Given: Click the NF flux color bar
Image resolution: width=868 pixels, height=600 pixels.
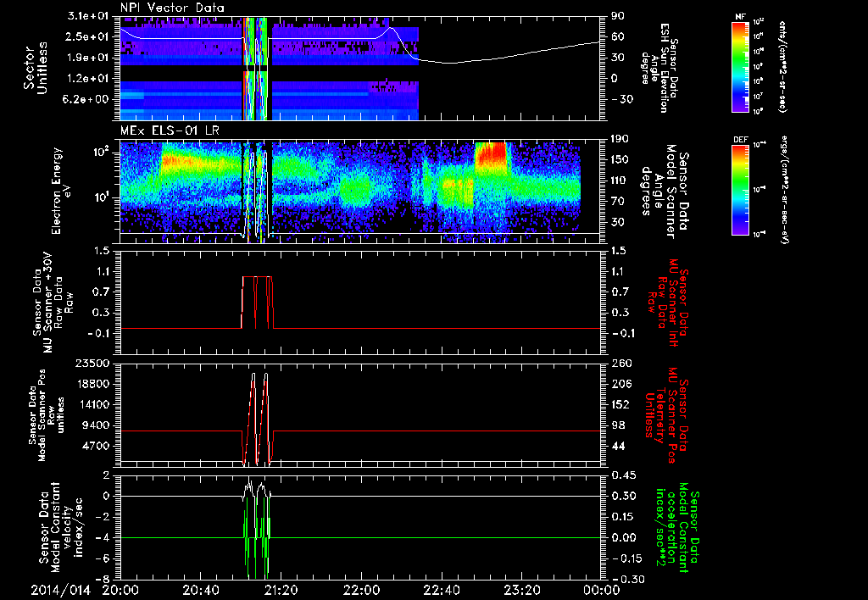Looking at the screenshot, I should click(741, 66).
